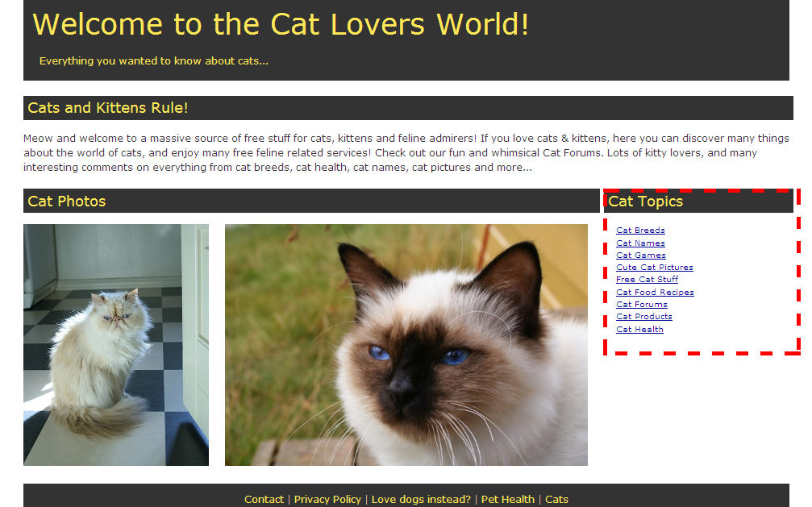Screen dimensions: 812x507
Task: Go to Free Cat Stuff
Action: (648, 279)
